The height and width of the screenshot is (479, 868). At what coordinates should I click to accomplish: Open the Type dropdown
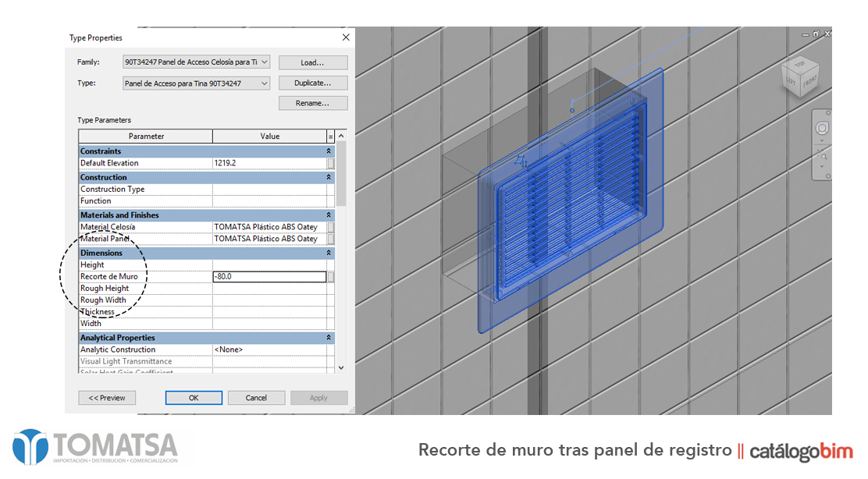click(263, 83)
